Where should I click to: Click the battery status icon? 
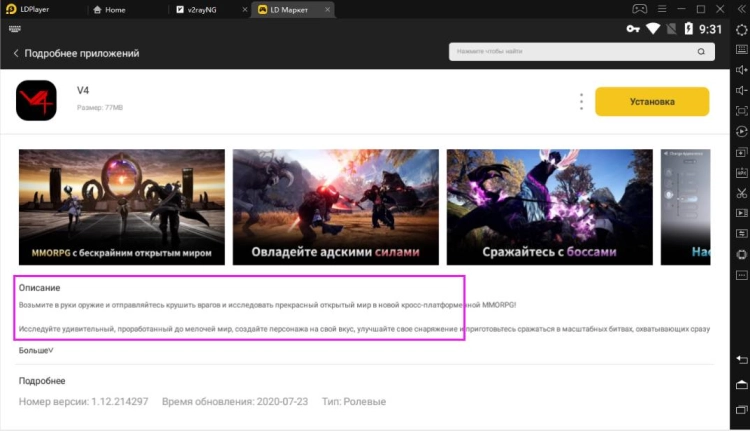688,29
